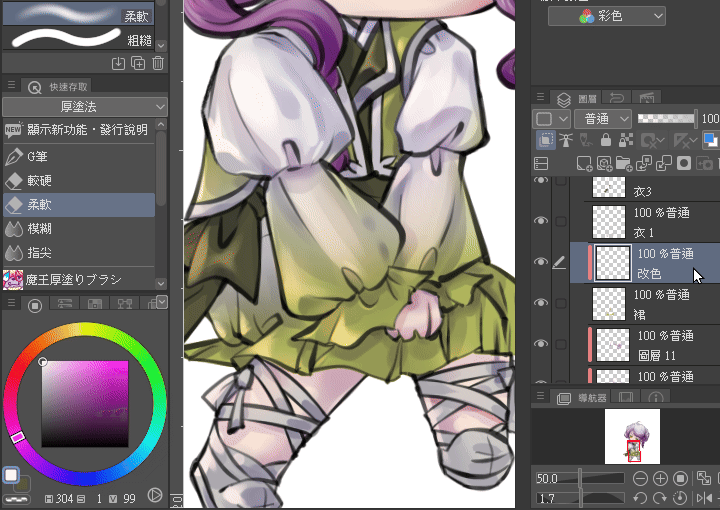Select the 指尖 fingertip blend tool
720x510 pixels.
pyautogui.click(x=79, y=252)
